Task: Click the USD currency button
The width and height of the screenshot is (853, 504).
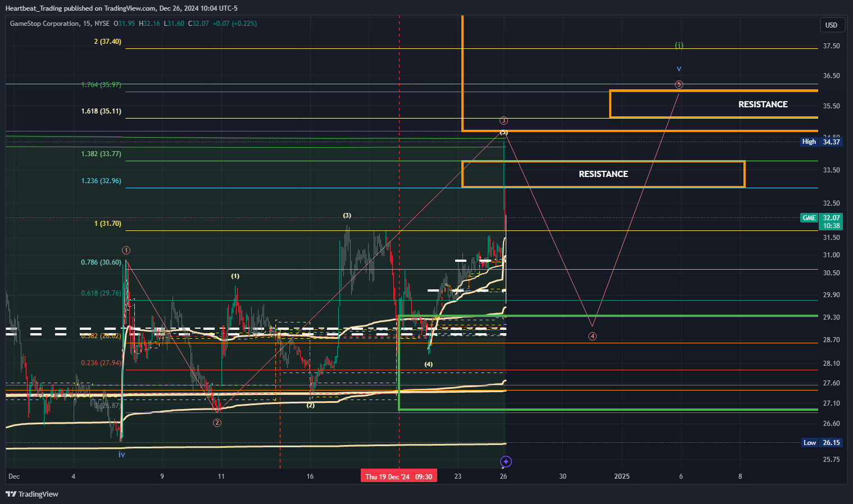Action: [x=831, y=25]
